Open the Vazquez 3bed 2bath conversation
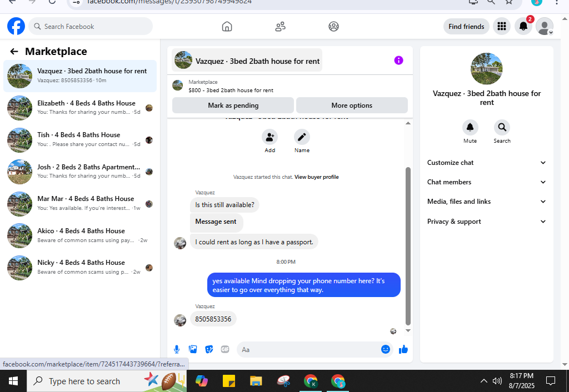The height and width of the screenshot is (392, 569). 80,76
